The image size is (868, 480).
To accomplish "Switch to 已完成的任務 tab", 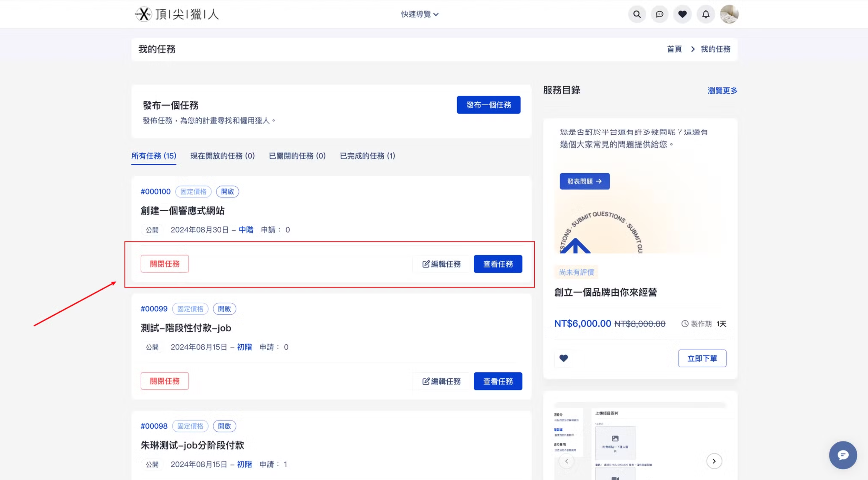I will [x=367, y=156].
